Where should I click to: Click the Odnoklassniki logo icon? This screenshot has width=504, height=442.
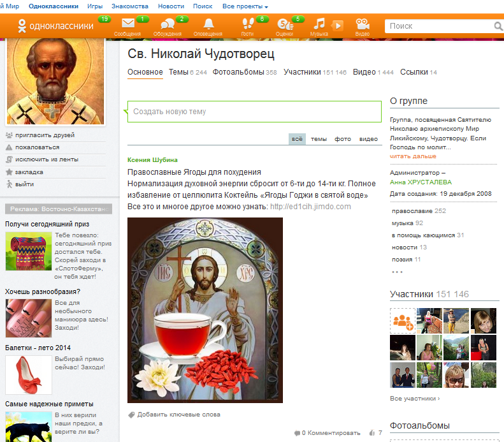coord(22,26)
